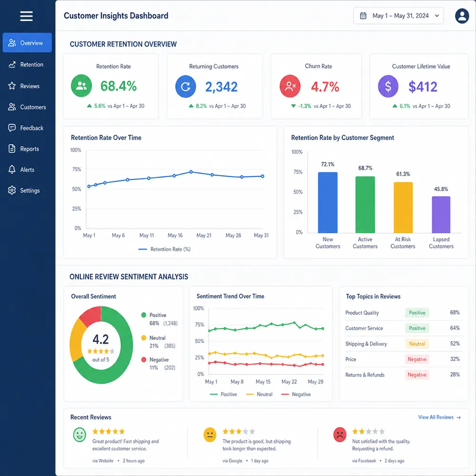Screen dimensions: 476x476
Task: Click the red Churn Rate user icon
Action: pyautogui.click(x=290, y=86)
